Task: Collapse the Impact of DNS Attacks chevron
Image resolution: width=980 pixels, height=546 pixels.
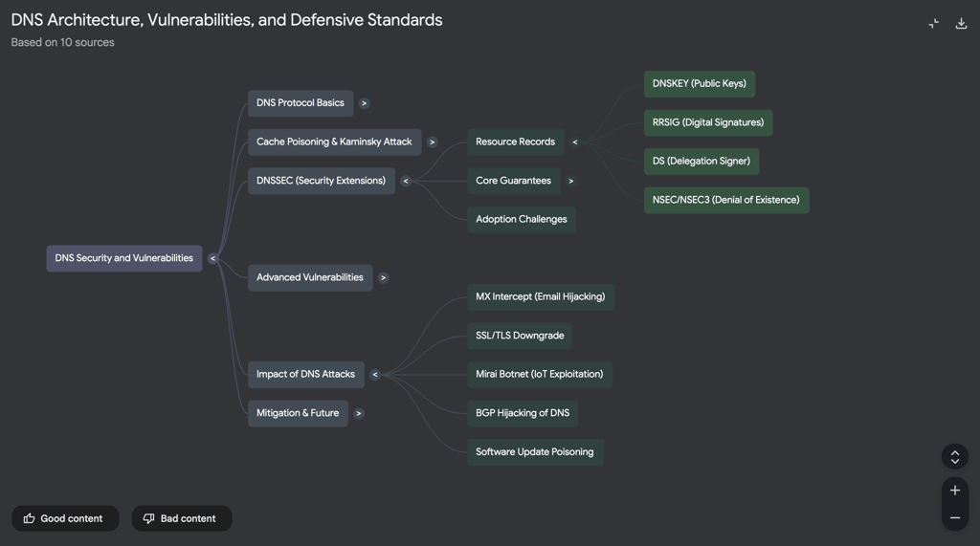Action: [375, 375]
